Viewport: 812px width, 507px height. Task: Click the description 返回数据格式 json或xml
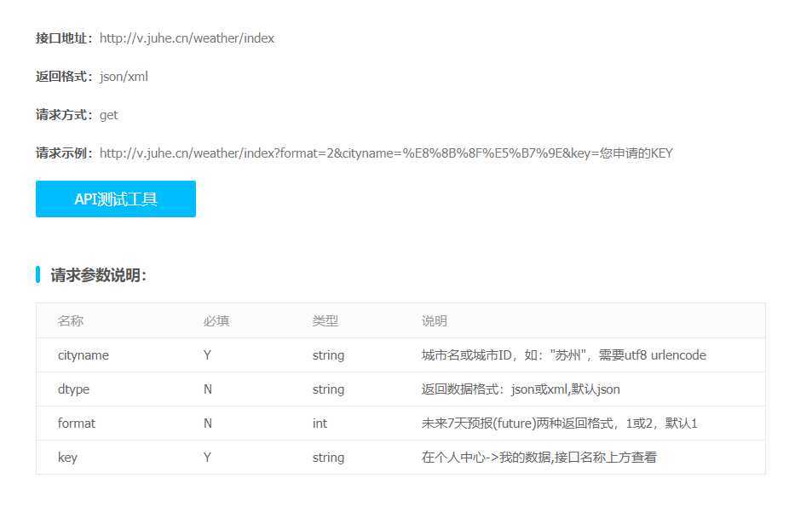(521, 389)
